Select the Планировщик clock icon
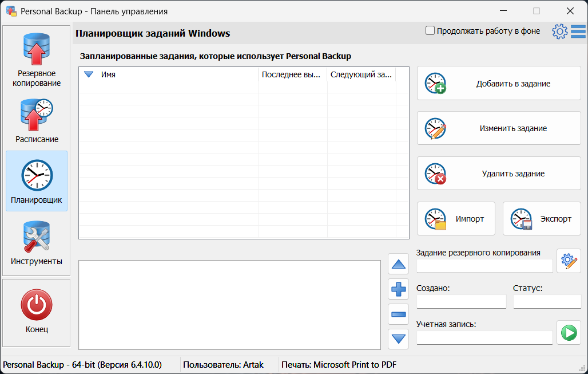The image size is (588, 374). (x=37, y=175)
